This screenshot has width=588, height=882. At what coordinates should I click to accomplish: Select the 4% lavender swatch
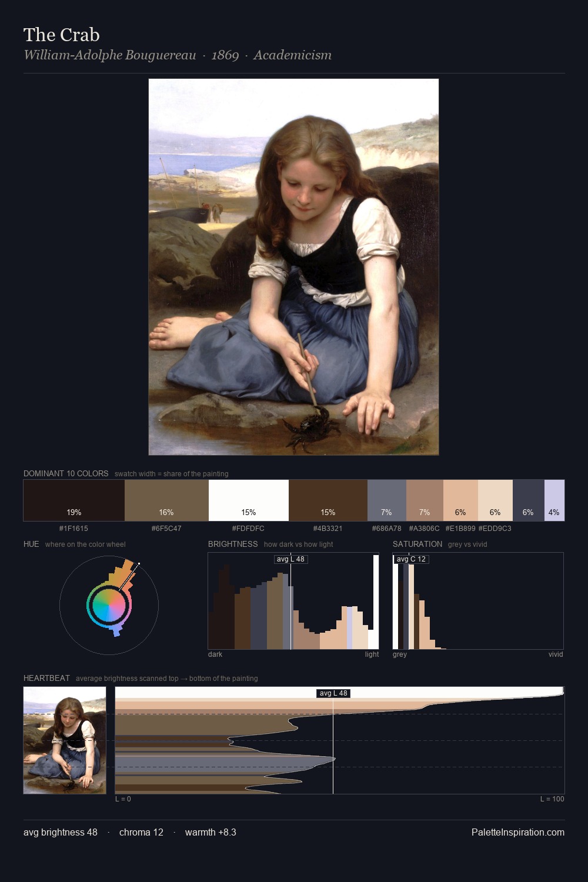click(554, 500)
